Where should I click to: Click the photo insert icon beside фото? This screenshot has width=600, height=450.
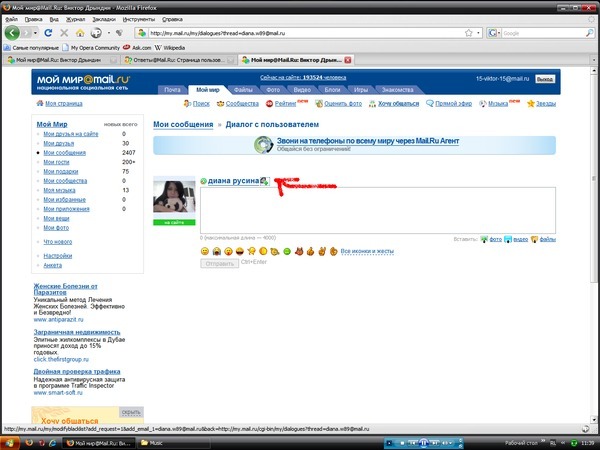coord(484,239)
